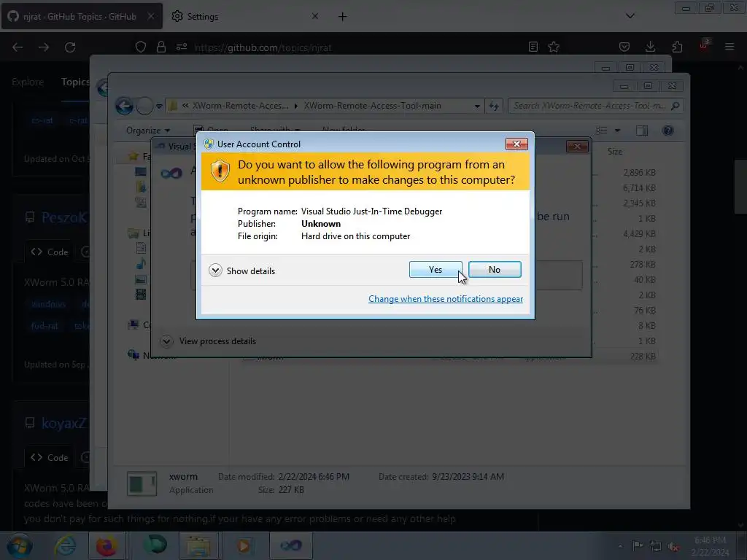Change view icon in Explorer toolbar

pos(602,131)
